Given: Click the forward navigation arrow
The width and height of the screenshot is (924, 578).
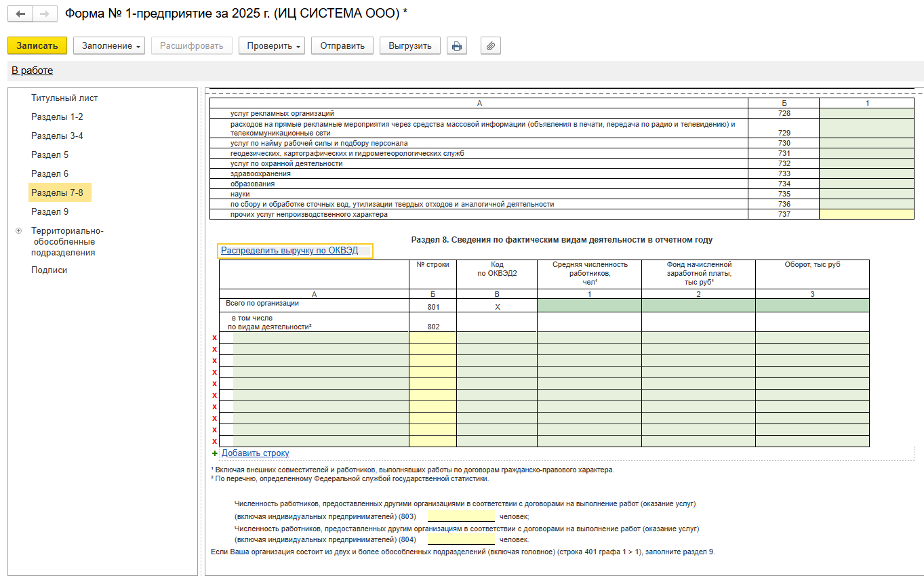Looking at the screenshot, I should tap(44, 14).
